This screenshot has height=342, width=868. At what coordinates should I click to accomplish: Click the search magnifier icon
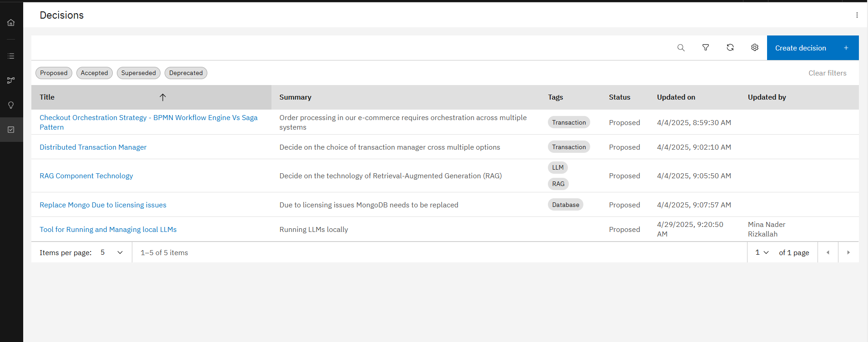point(681,48)
